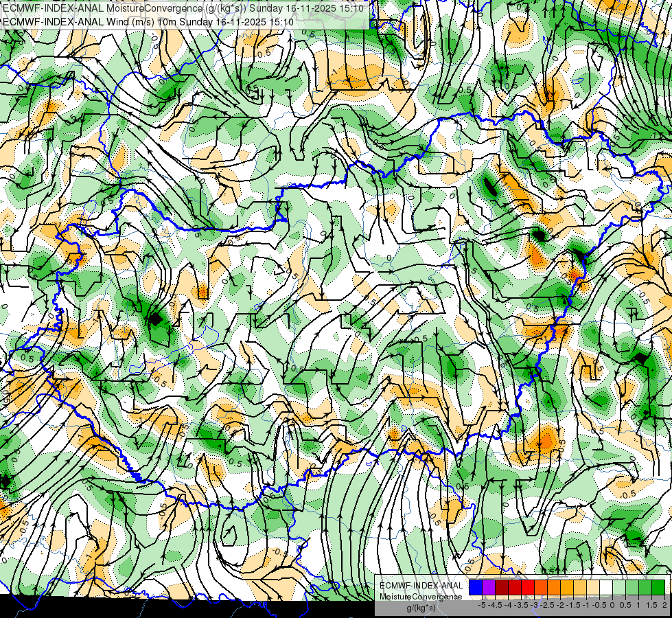
Task: Select the purple swatch between -5 and -4.5
Action: click(489, 588)
